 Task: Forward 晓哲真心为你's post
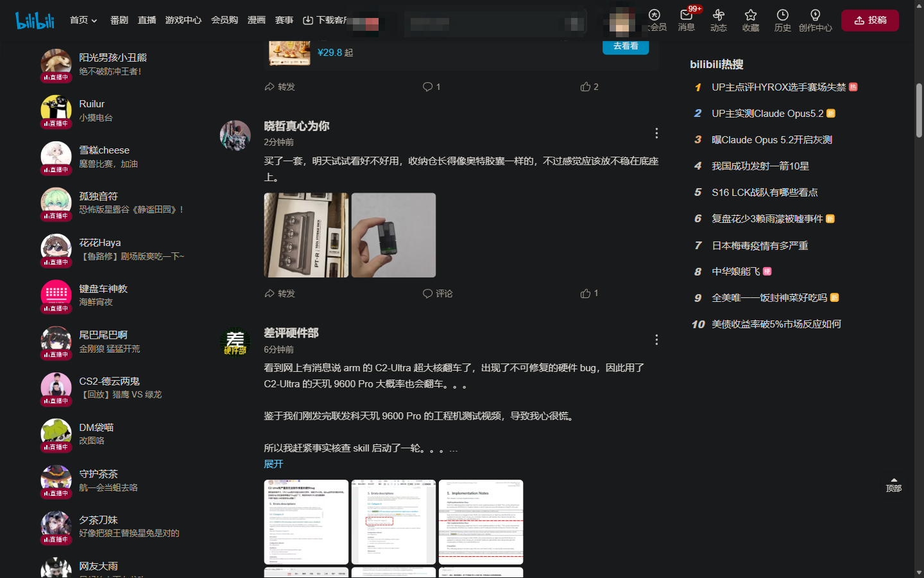click(x=280, y=293)
